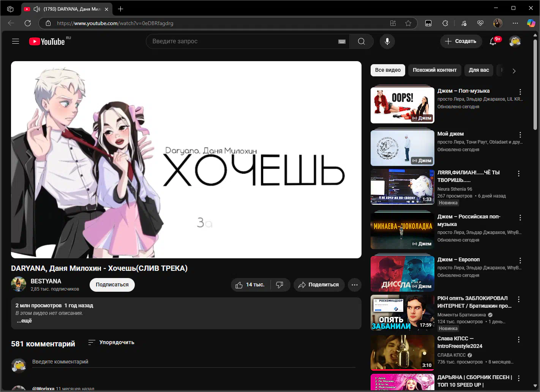Open ЛЯЯЯ,ФИЛИАН video thumbnail
This screenshot has height=392, width=540.
pyautogui.click(x=403, y=187)
